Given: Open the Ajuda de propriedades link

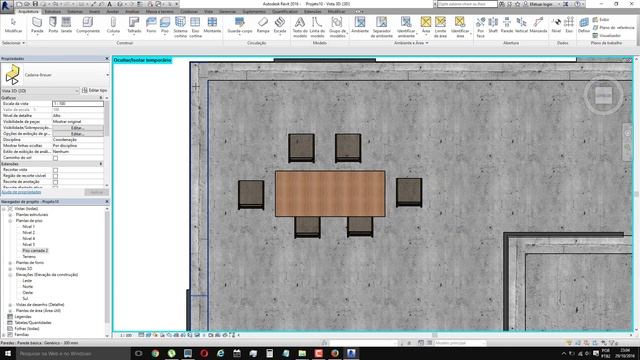Looking at the screenshot, I should point(21,192).
